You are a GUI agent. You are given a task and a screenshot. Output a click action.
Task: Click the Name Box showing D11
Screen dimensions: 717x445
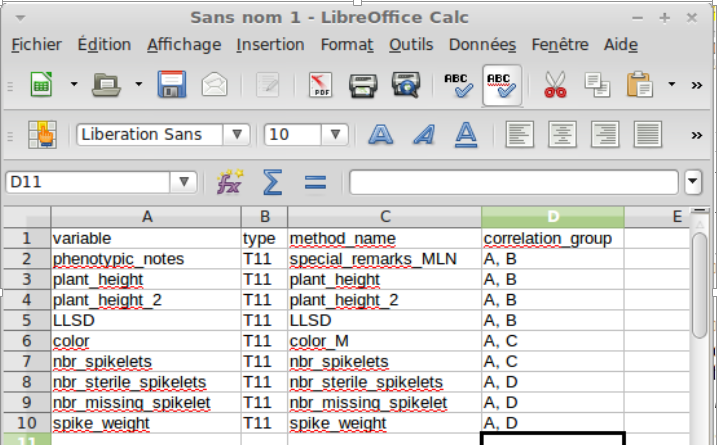click(88, 182)
